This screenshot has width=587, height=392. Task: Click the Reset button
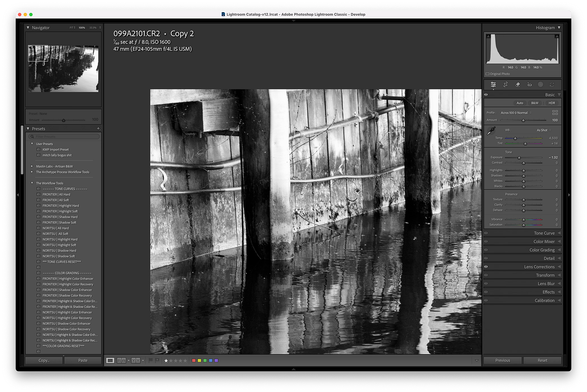543,360
